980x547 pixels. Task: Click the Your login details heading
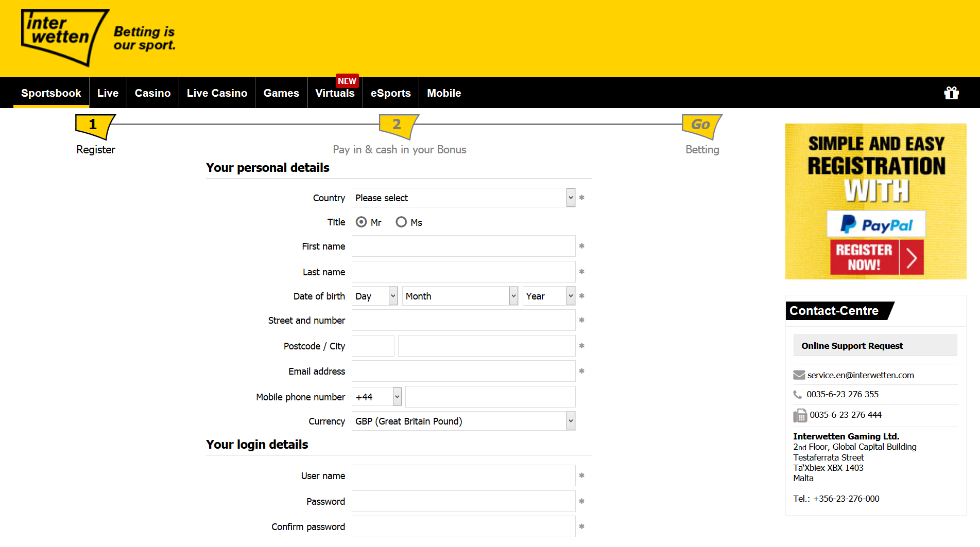pyautogui.click(x=257, y=445)
